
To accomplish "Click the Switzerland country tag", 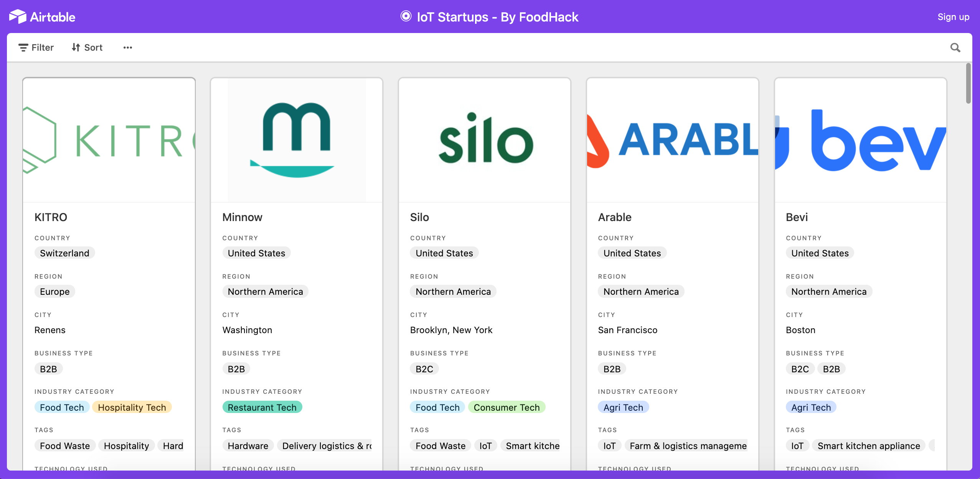I will [x=64, y=253].
